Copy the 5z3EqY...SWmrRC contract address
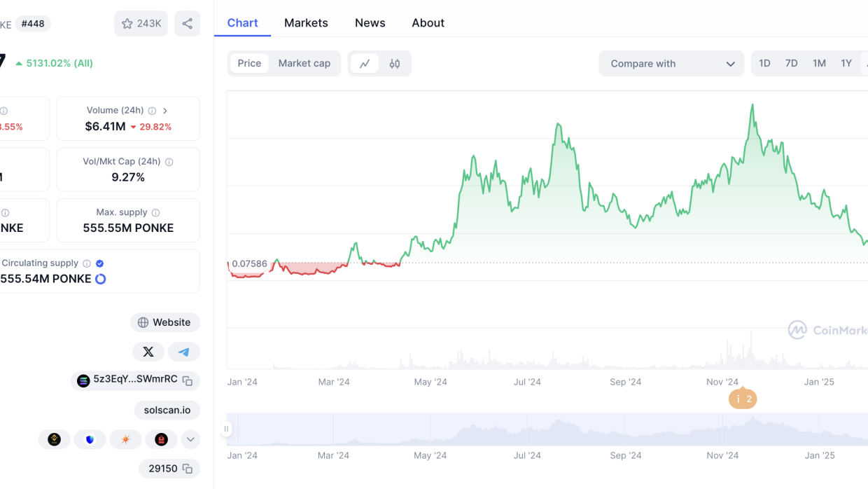The height and width of the screenshot is (489, 868). point(188,380)
